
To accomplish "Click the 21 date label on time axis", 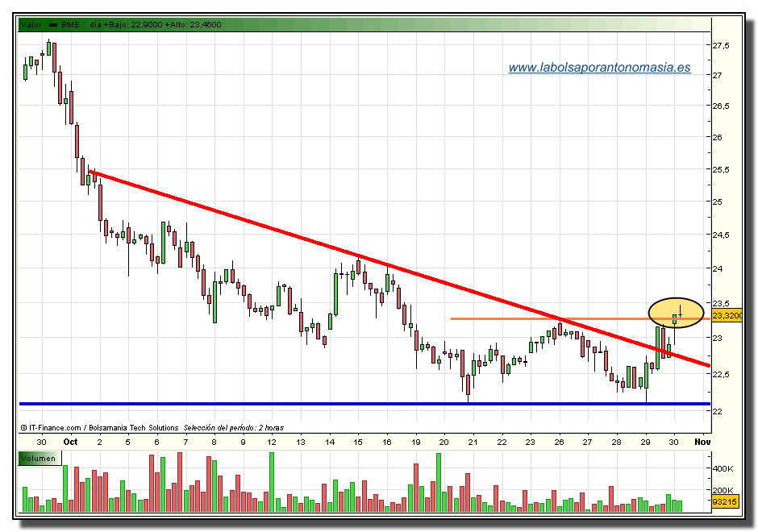I will [x=473, y=442].
